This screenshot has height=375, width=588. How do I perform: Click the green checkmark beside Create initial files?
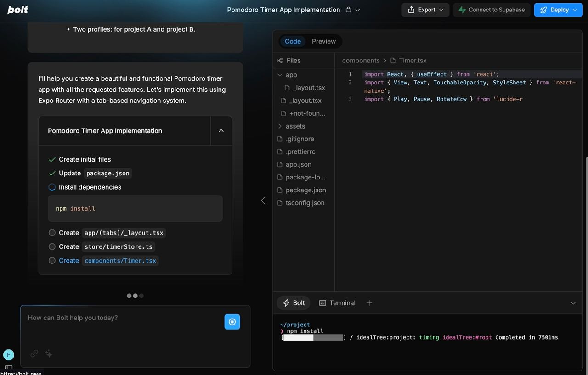click(x=52, y=160)
